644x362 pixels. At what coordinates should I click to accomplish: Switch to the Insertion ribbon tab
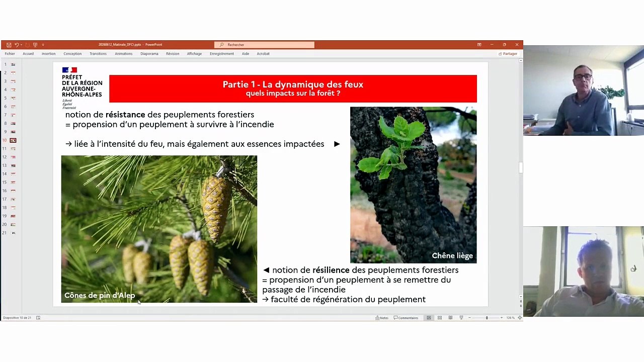[x=49, y=54]
